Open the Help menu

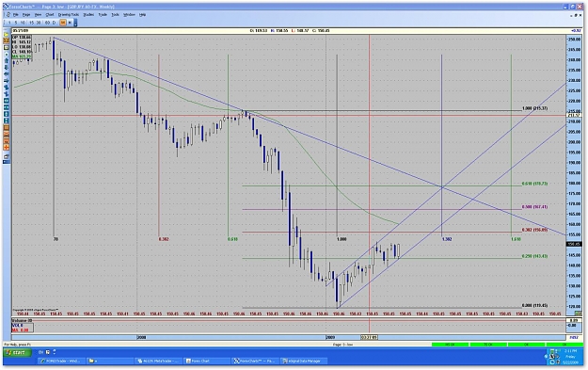[x=142, y=15]
